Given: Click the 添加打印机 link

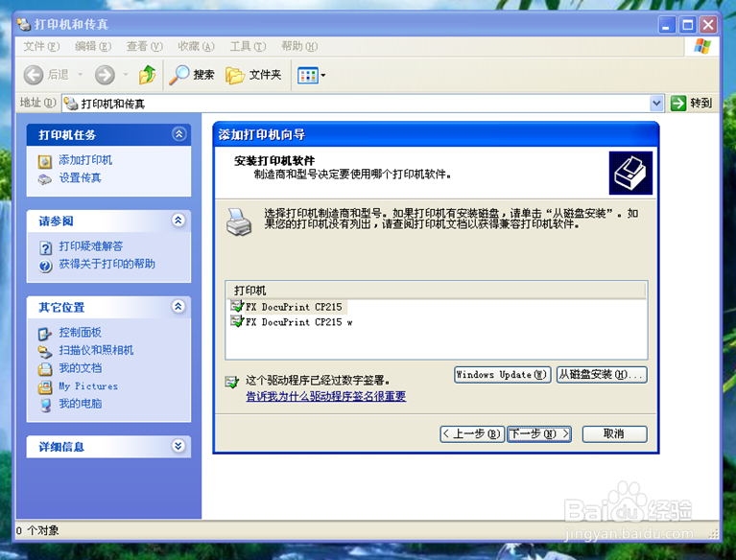Looking at the screenshot, I should [x=85, y=160].
